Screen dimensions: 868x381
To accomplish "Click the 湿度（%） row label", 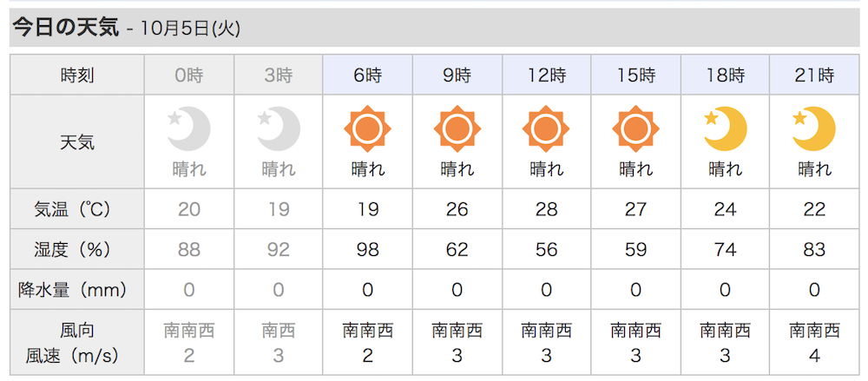I will (x=77, y=249).
